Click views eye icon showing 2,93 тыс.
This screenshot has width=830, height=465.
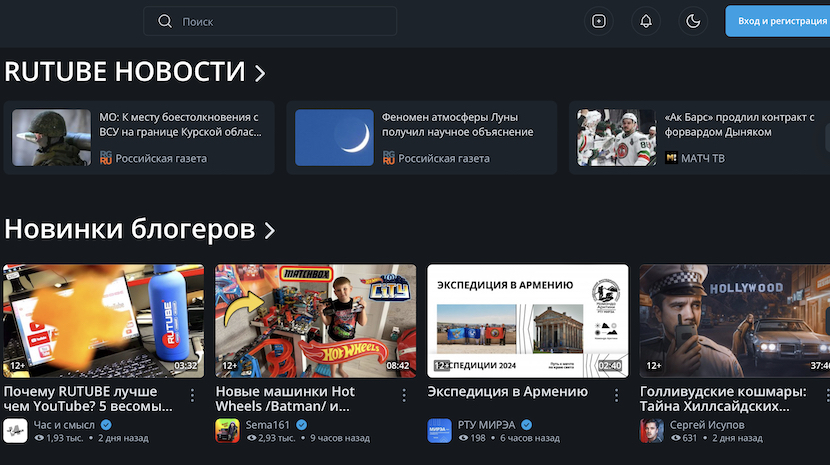coord(251,438)
